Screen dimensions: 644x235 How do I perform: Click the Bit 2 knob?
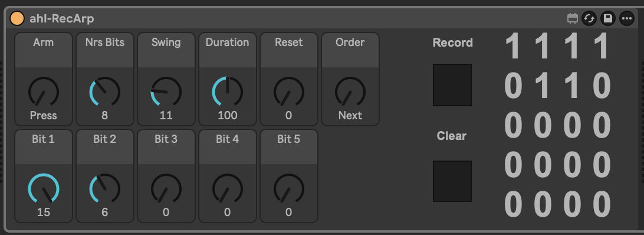tap(105, 188)
